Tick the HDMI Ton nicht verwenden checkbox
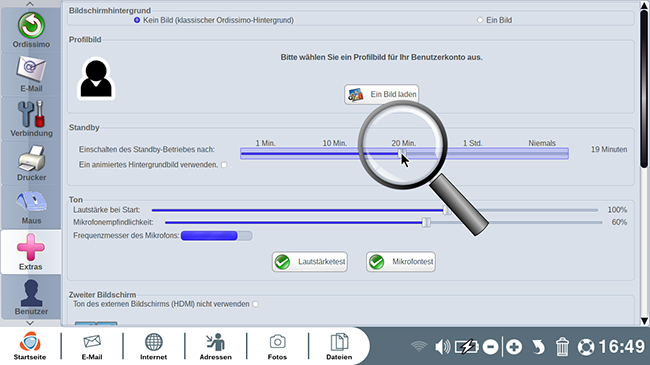The width and height of the screenshot is (650, 365). (x=256, y=304)
